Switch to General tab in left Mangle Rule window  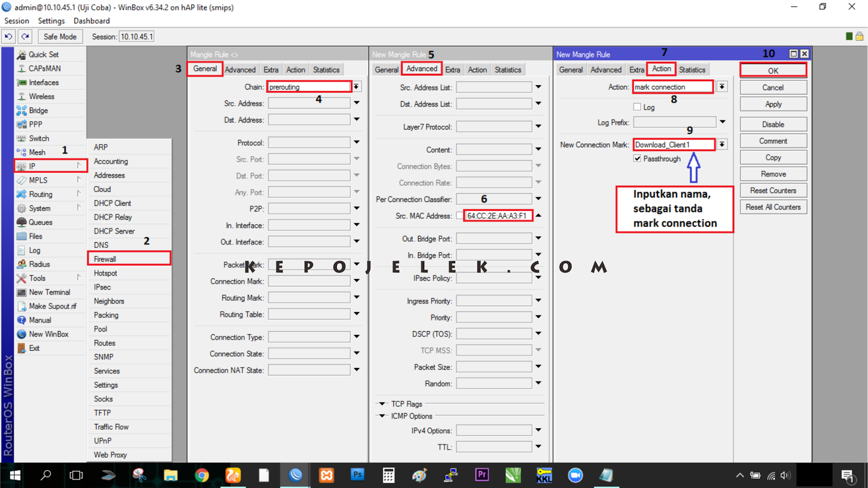205,69
